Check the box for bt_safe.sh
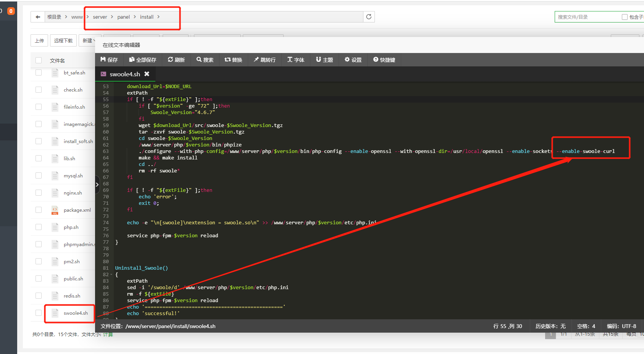 pos(39,72)
